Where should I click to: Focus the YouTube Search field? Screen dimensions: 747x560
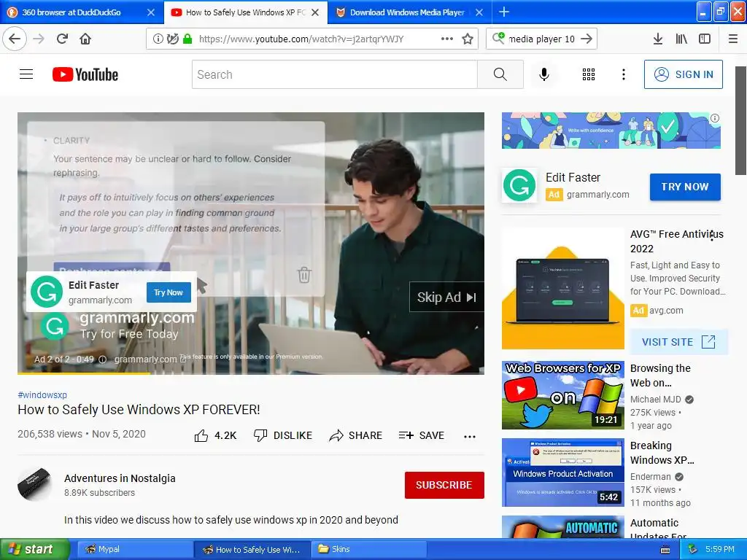[x=334, y=74]
